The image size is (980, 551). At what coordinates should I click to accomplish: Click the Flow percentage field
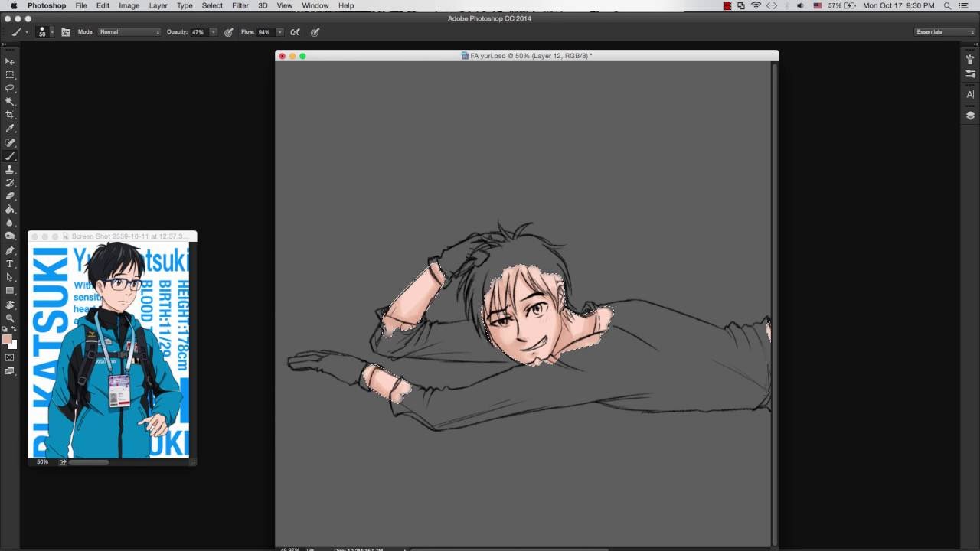coord(265,32)
